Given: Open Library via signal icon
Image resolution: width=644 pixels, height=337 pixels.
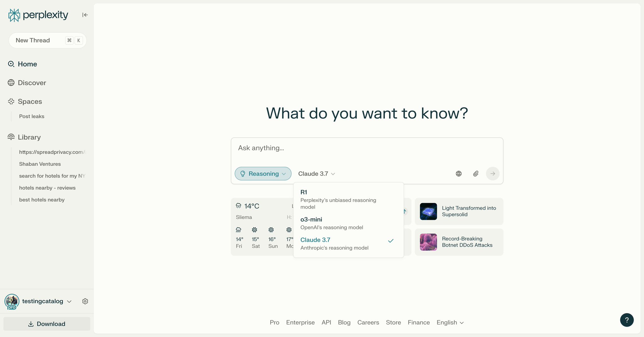Looking at the screenshot, I should [11, 137].
